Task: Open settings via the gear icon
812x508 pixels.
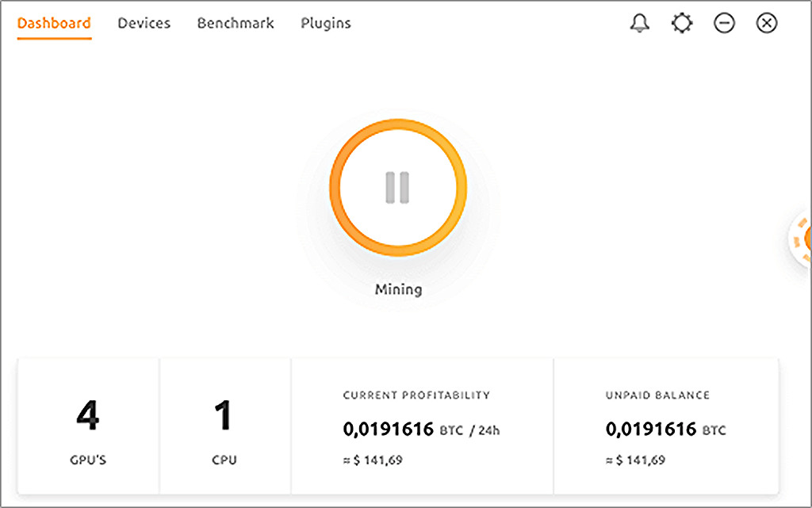Action: pyautogui.click(x=681, y=24)
